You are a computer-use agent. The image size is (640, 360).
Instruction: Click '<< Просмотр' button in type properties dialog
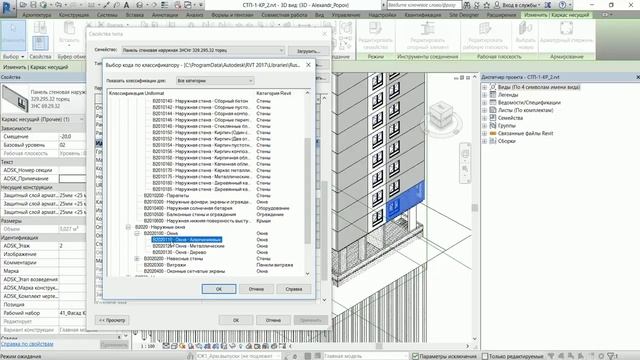112,320
